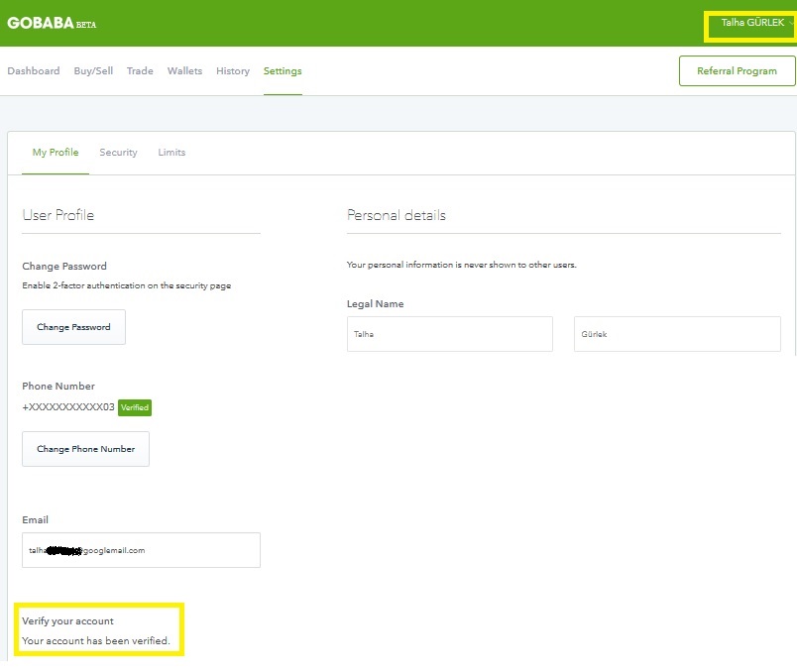
Task: Click the 'User Profile' heading
Action: [x=57, y=215]
